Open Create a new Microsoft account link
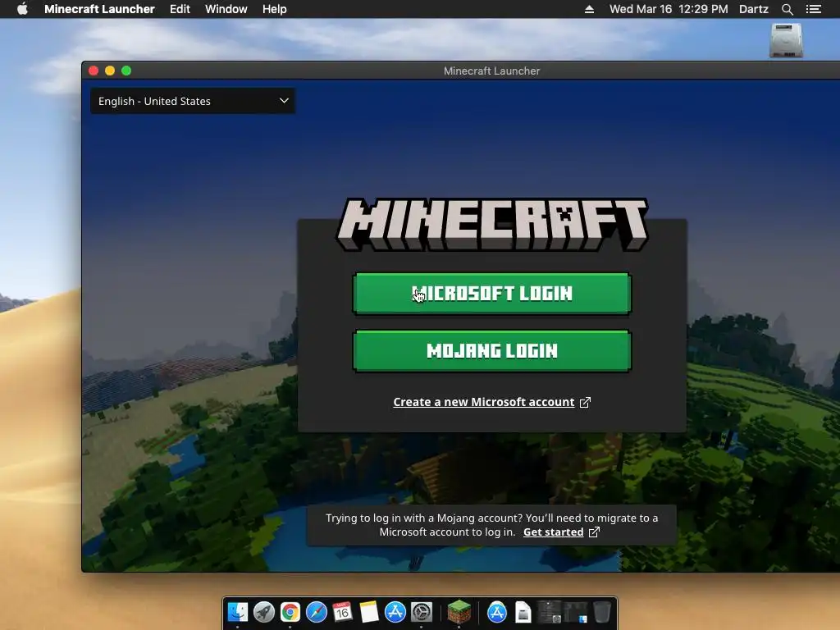This screenshot has width=840, height=630. [484, 402]
